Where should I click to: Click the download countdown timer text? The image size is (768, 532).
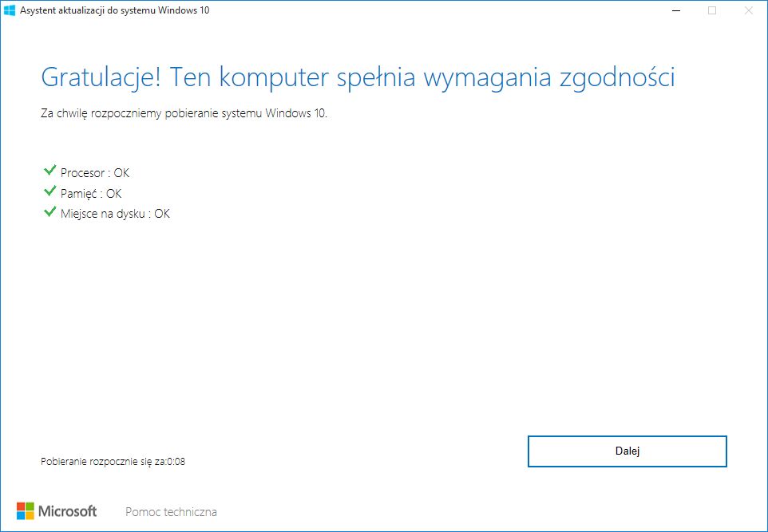113,462
